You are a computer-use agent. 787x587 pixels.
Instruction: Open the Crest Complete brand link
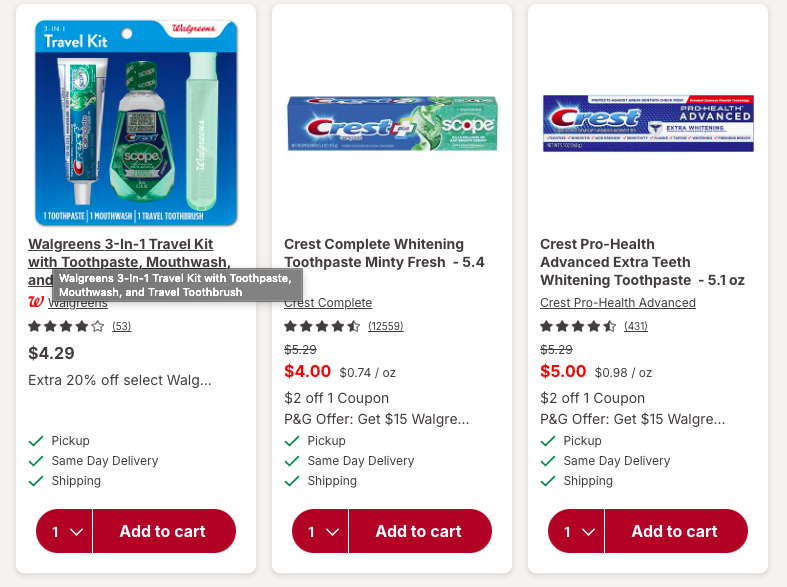point(328,303)
